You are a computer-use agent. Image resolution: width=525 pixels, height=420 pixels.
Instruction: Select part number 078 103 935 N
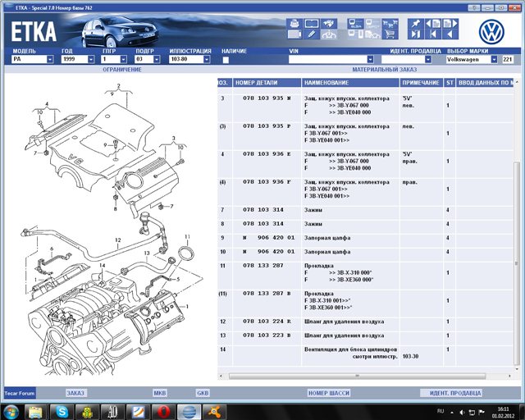point(267,98)
